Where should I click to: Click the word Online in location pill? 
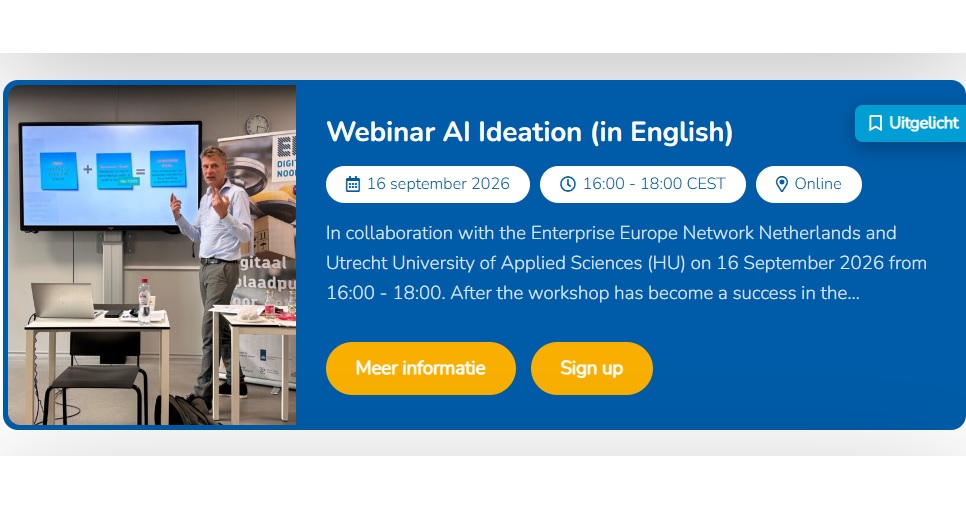pos(818,184)
